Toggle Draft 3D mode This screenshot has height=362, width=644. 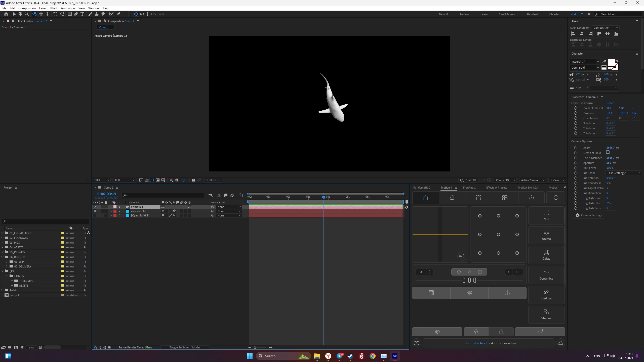coord(468,180)
